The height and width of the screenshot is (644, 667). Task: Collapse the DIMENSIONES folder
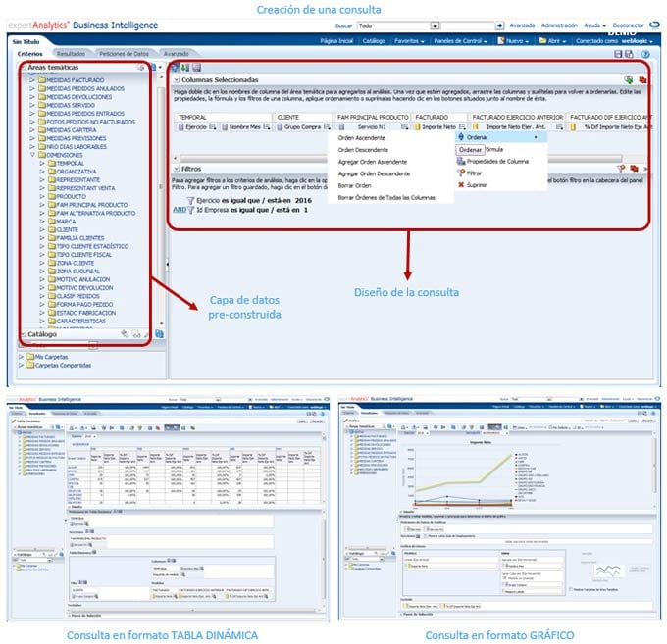[32, 155]
